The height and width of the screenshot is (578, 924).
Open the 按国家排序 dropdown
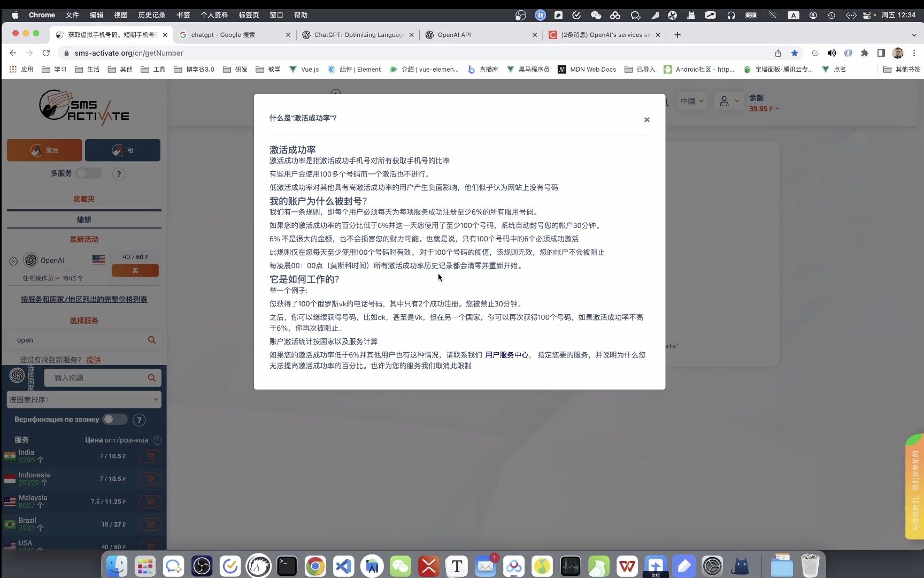(x=84, y=399)
